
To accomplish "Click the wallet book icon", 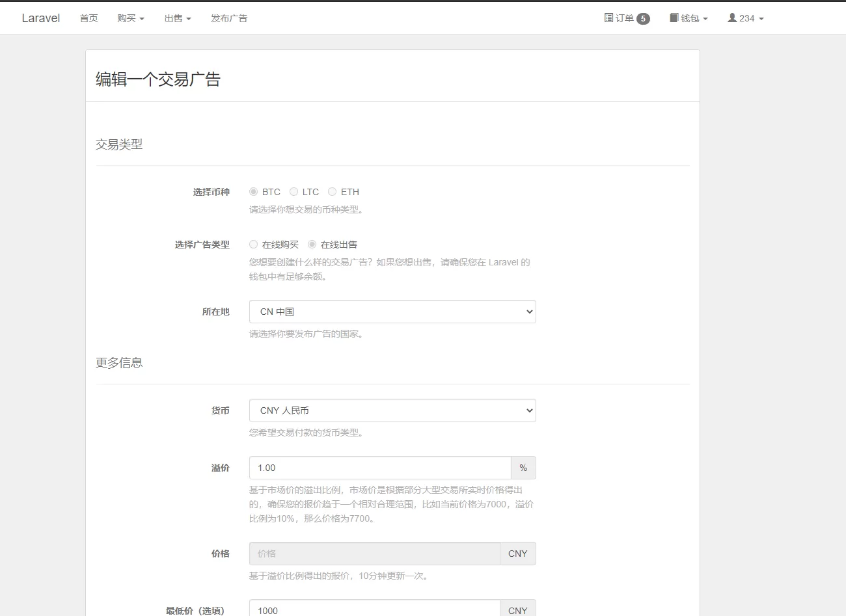I will click(674, 18).
